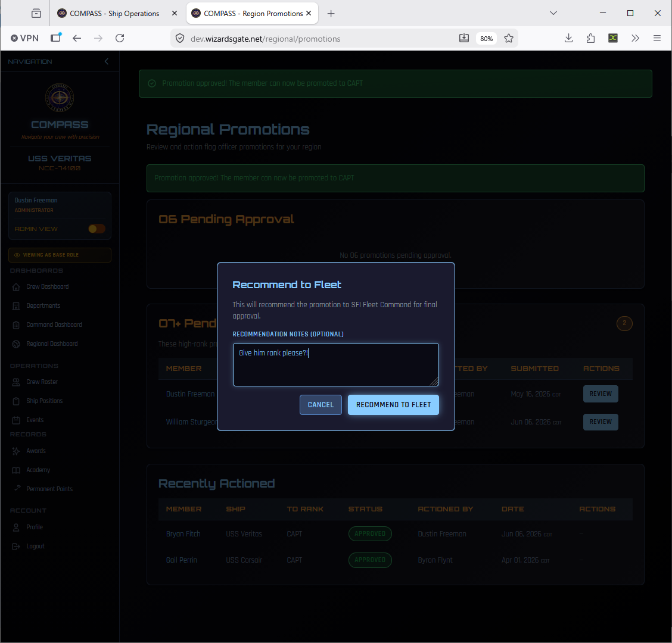672x643 pixels.
Task: Open a new browser tab
Action: click(x=331, y=14)
